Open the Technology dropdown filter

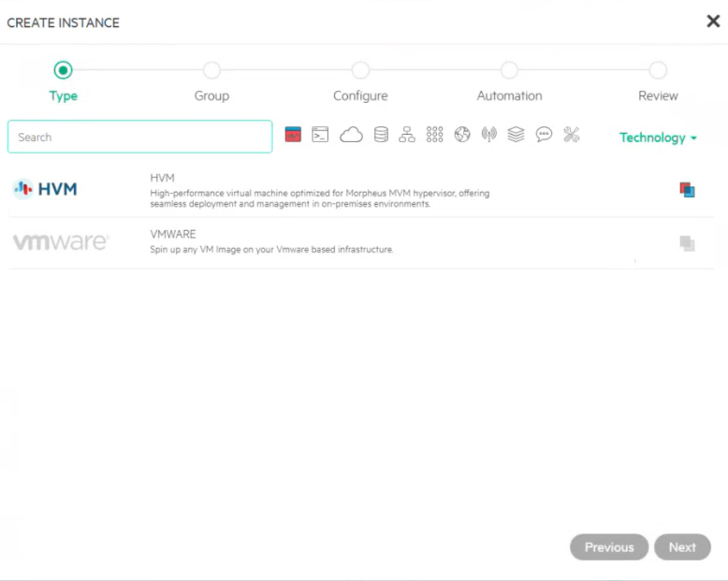658,138
